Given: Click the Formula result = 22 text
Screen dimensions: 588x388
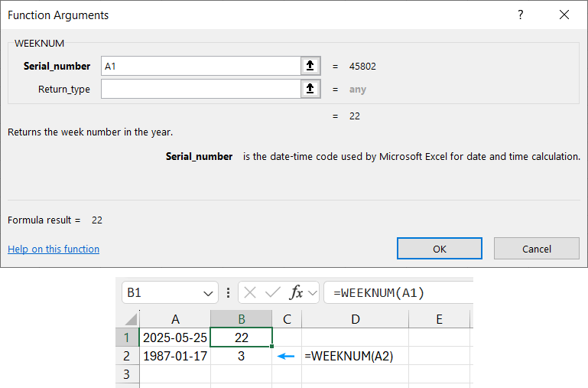Looking at the screenshot, I should [55, 220].
